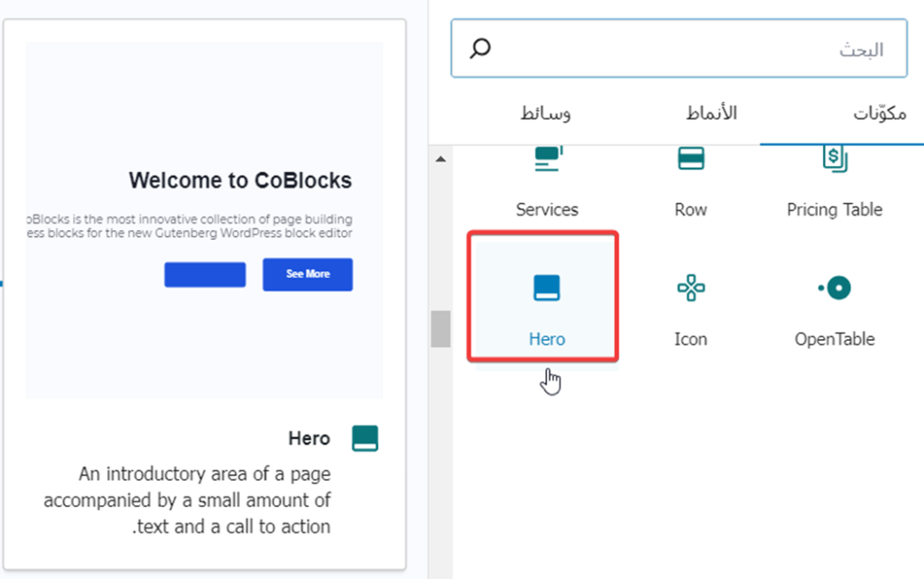924x579 pixels.
Task: Click the magnifier icon in the search box
Action: point(481,49)
